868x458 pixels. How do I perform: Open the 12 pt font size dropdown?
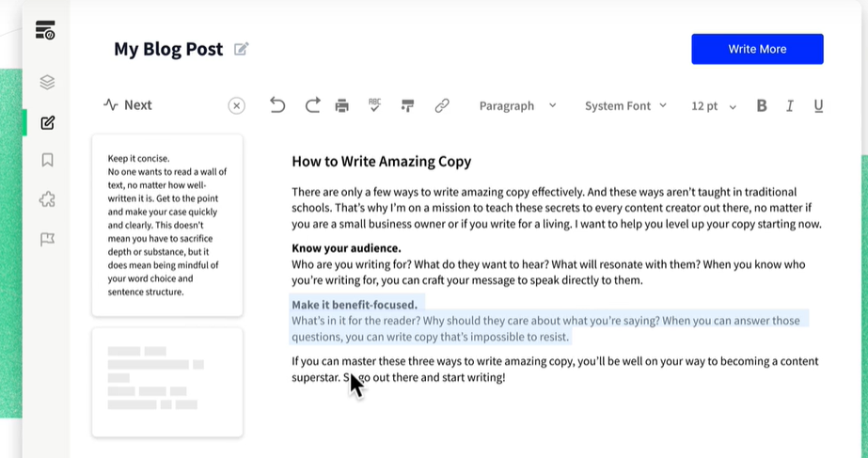click(714, 106)
